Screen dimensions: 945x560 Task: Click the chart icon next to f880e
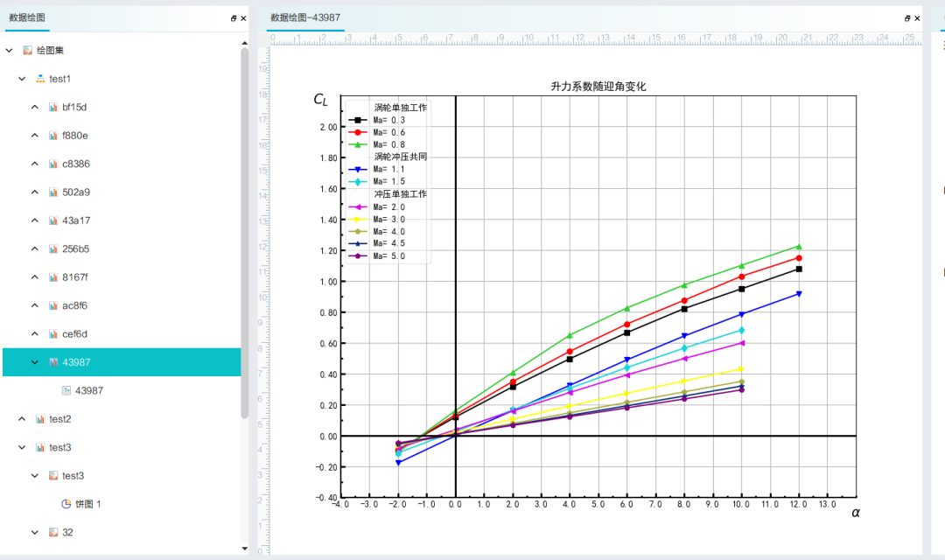53,136
